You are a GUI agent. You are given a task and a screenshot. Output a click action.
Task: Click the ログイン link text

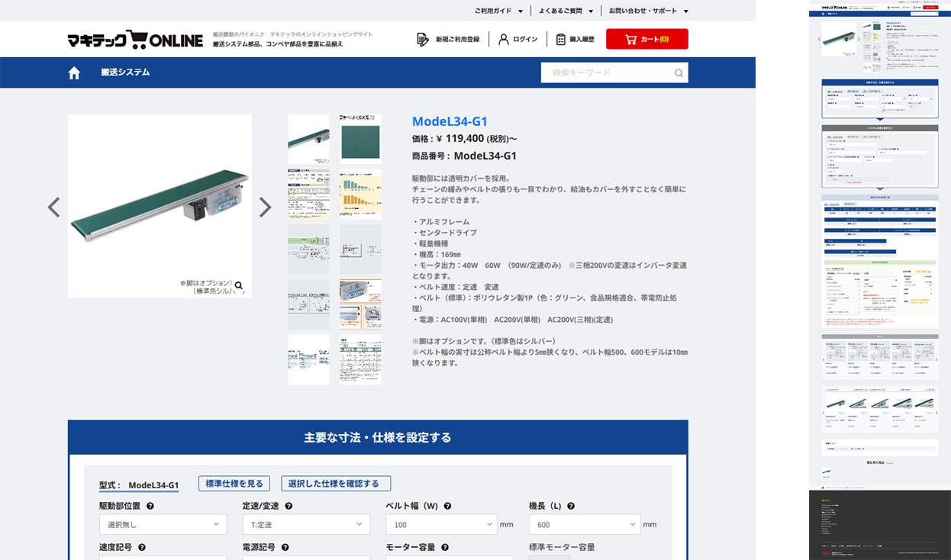525,39
